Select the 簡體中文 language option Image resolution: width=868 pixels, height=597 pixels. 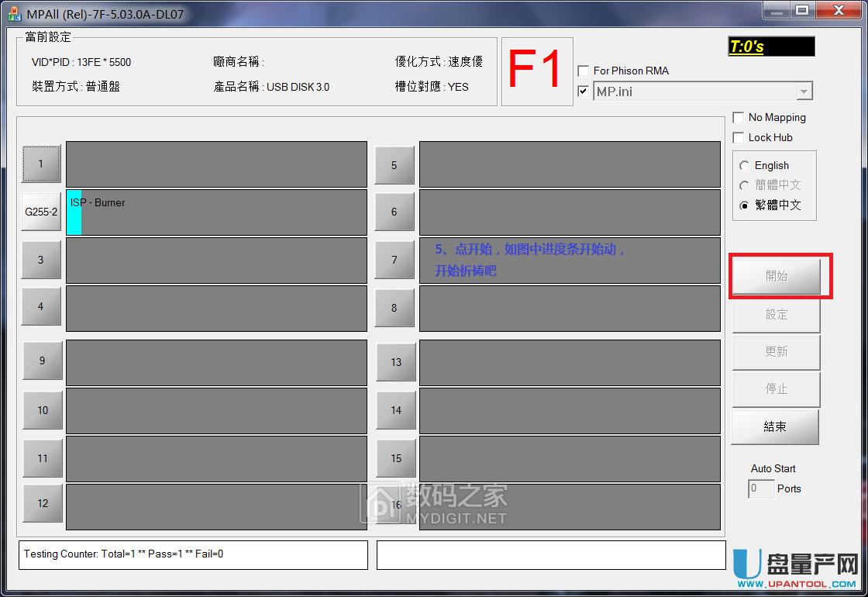point(746,185)
